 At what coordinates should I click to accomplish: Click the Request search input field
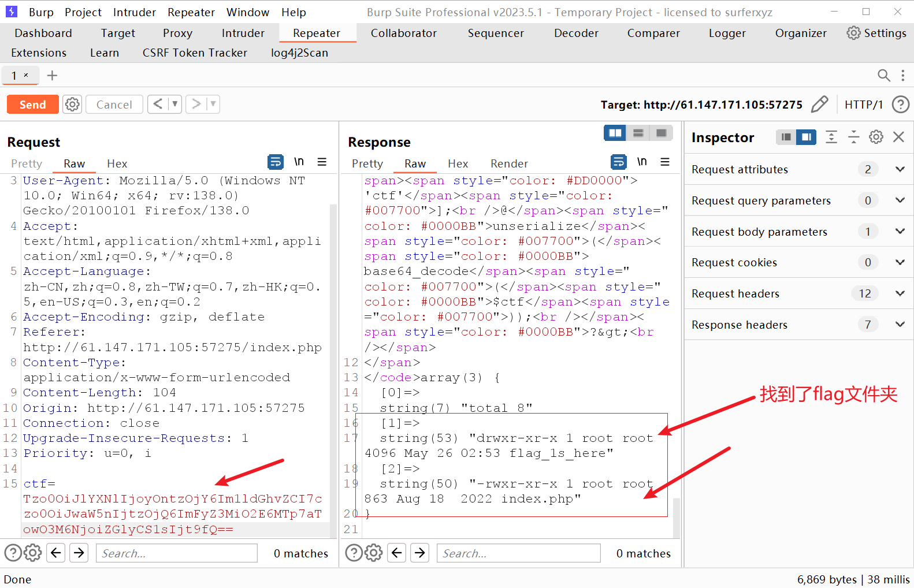pos(177,553)
